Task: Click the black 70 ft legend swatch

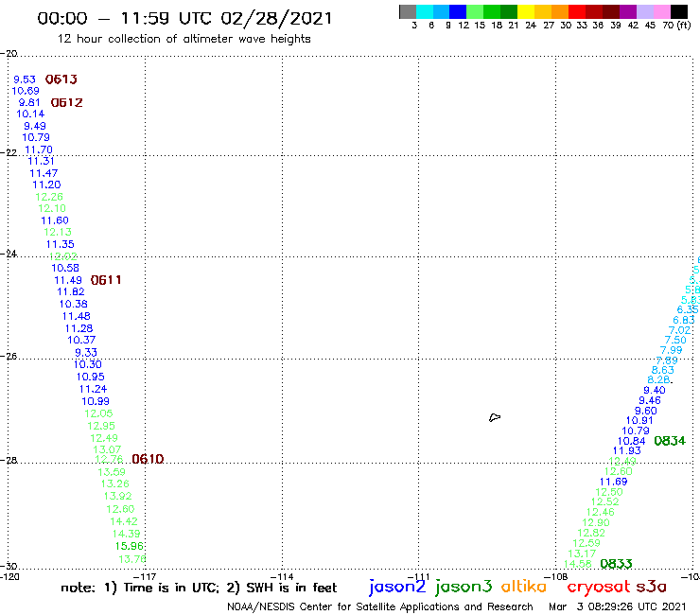Action: (679, 11)
